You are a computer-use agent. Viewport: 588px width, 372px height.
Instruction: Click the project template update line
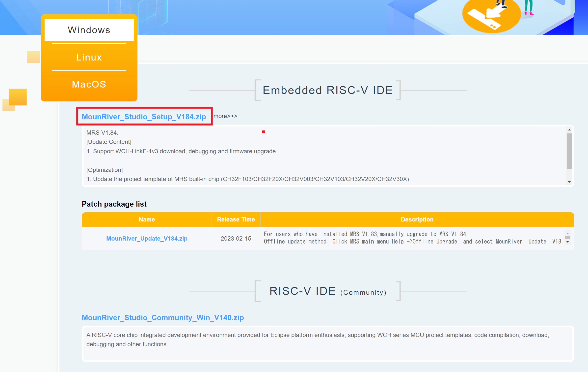click(x=248, y=179)
